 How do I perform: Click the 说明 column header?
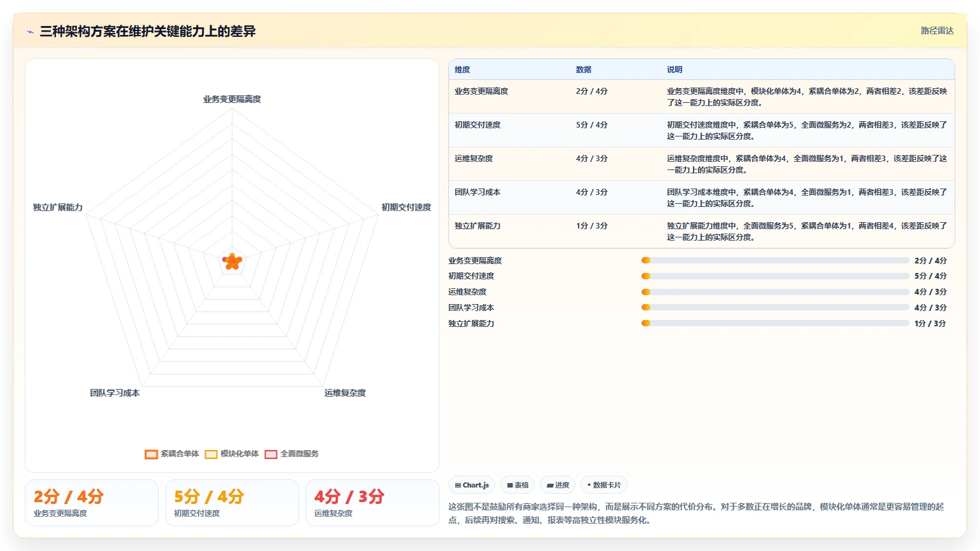pyautogui.click(x=675, y=70)
